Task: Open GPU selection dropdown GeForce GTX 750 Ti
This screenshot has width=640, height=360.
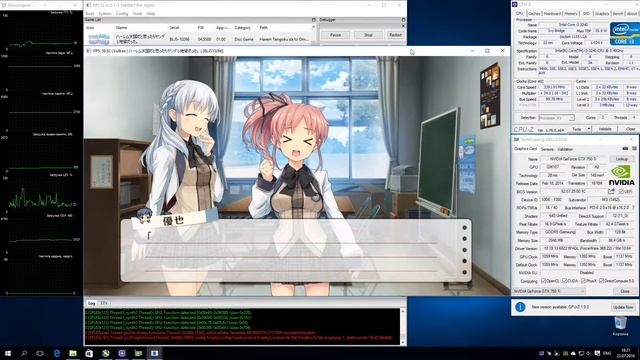Action: point(549,291)
